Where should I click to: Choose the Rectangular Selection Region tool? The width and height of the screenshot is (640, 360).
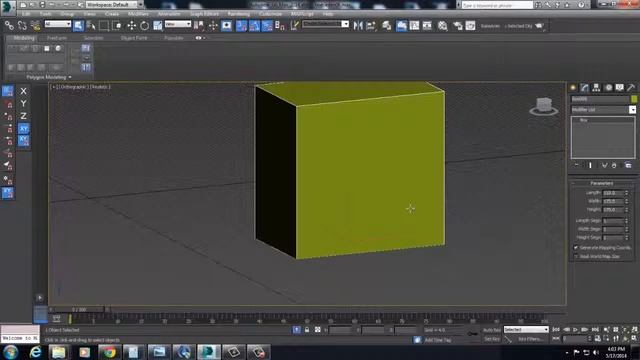coord(104,26)
